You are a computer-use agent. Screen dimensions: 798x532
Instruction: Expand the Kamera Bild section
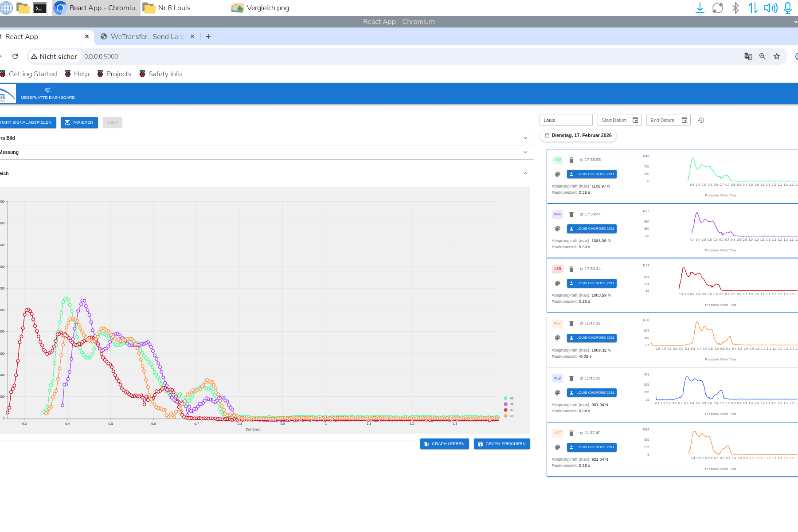click(525, 138)
